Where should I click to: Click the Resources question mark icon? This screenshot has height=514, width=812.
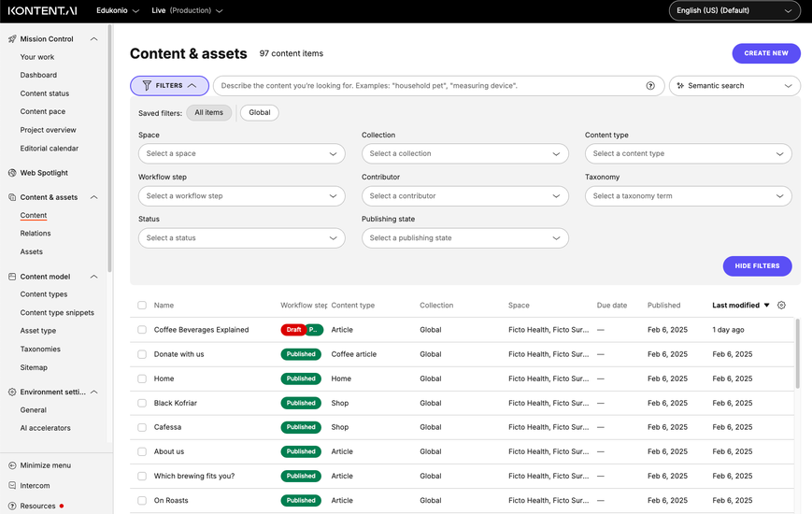point(12,506)
